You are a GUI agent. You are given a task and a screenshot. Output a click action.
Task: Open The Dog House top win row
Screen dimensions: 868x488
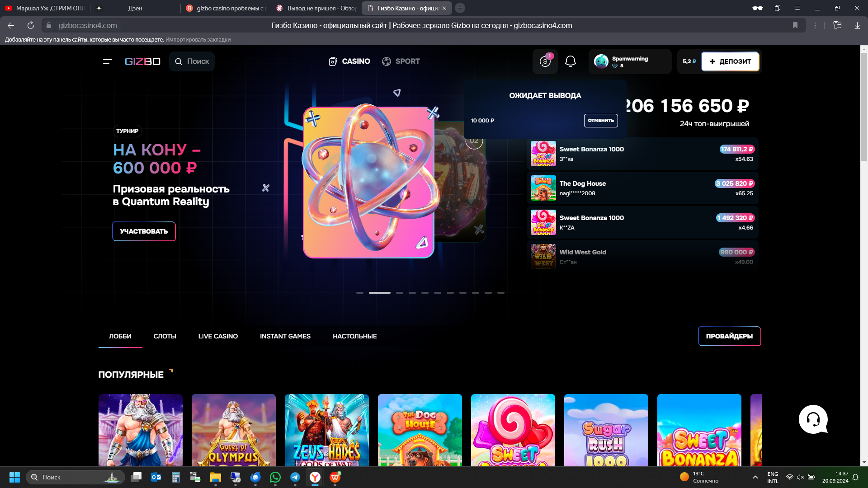[x=642, y=188]
